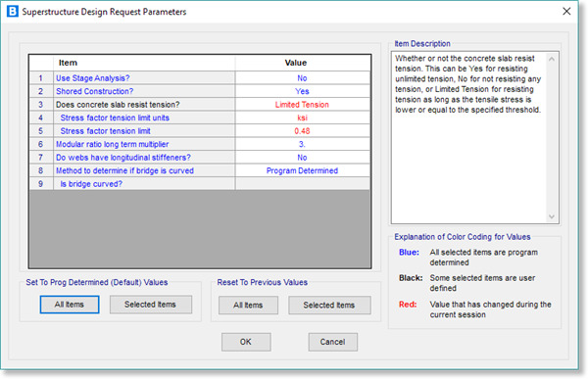Click the blue B application icon in title bar
This screenshot has width=588, height=379.
tap(12, 11)
